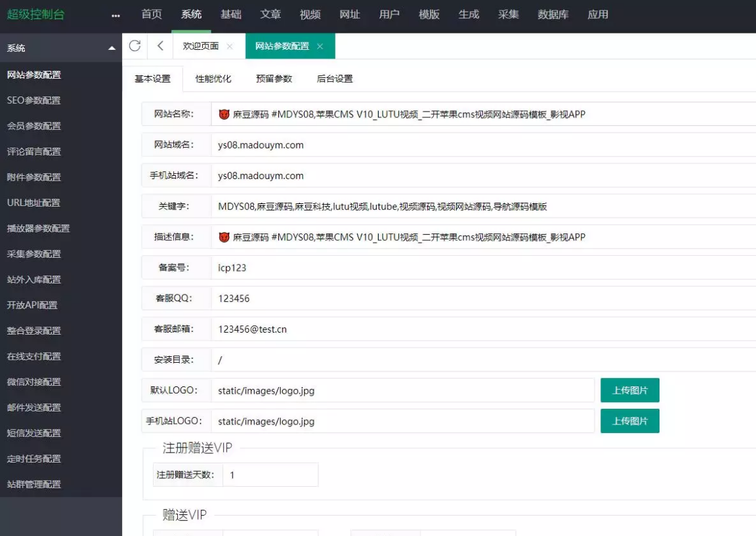Upload image for 手机站LOGO
Image resolution: width=756 pixels, height=536 pixels.
coord(629,421)
